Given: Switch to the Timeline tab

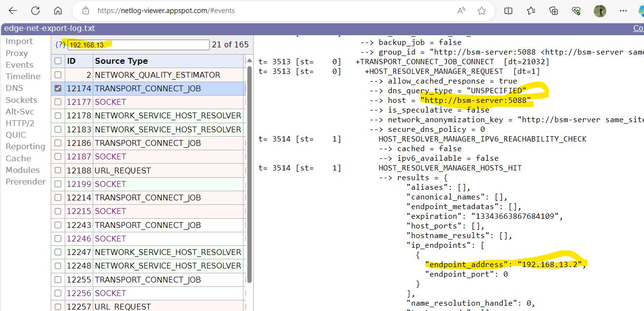Looking at the screenshot, I should tap(23, 76).
